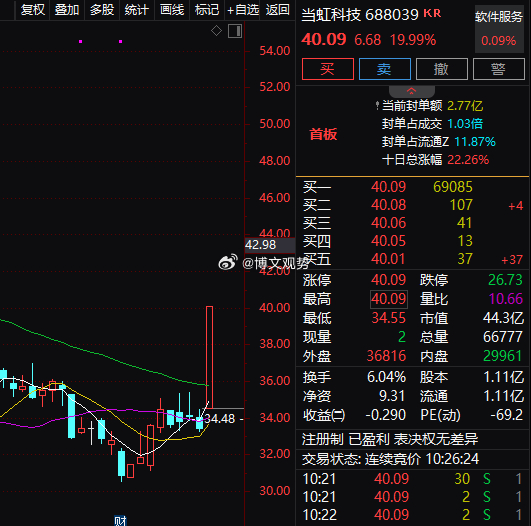Click the 42.98 price axis marker
This screenshot has height=526, width=531.
[x=270, y=245]
